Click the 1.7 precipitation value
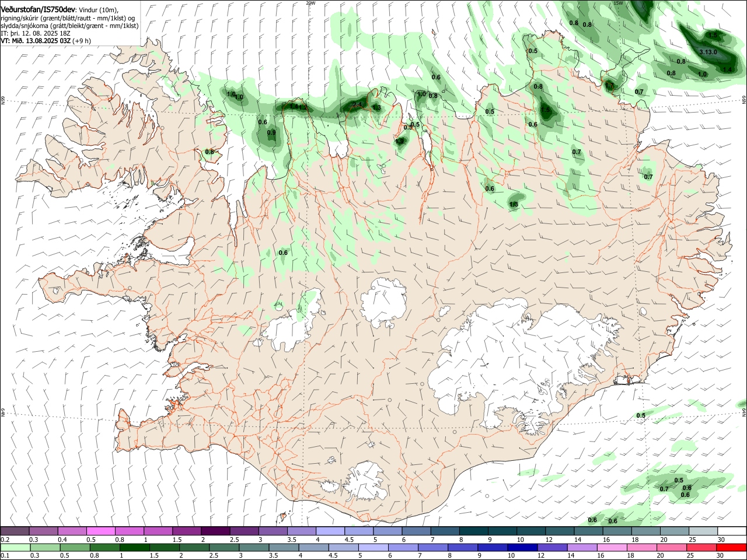The height and width of the screenshot is (560, 747). pos(610,86)
